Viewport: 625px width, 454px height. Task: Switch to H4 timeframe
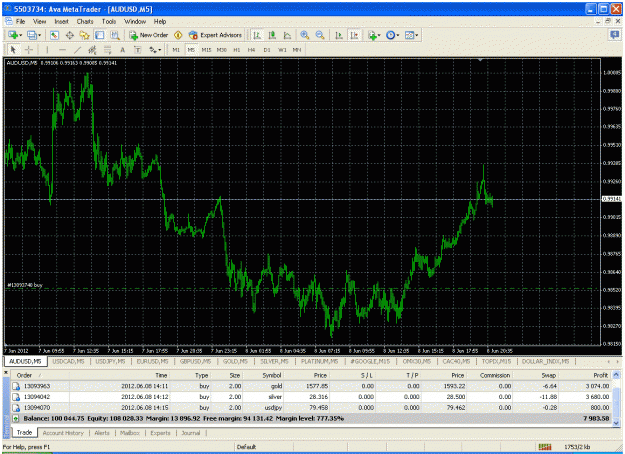tap(251, 50)
